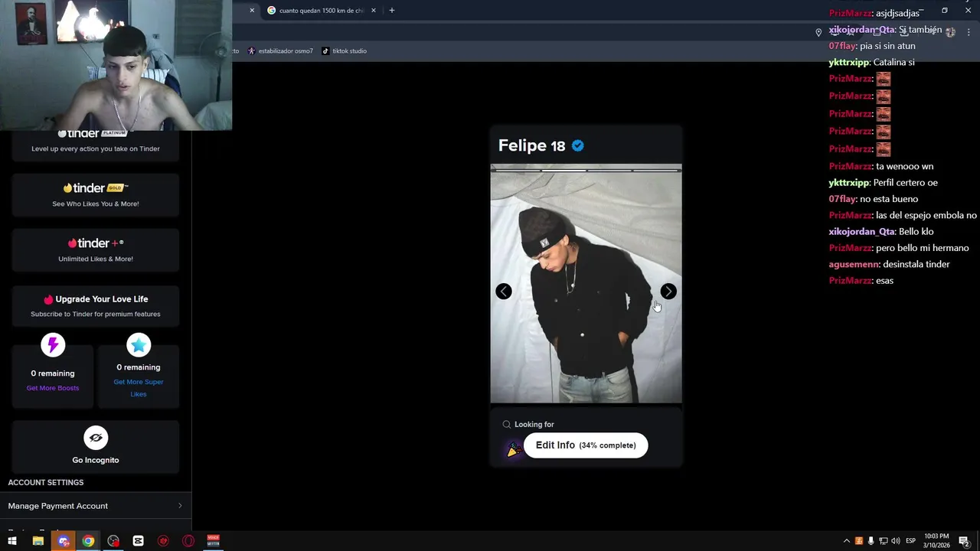Open Opera browser from the taskbar
The image size is (980, 551).
pyautogui.click(x=188, y=541)
